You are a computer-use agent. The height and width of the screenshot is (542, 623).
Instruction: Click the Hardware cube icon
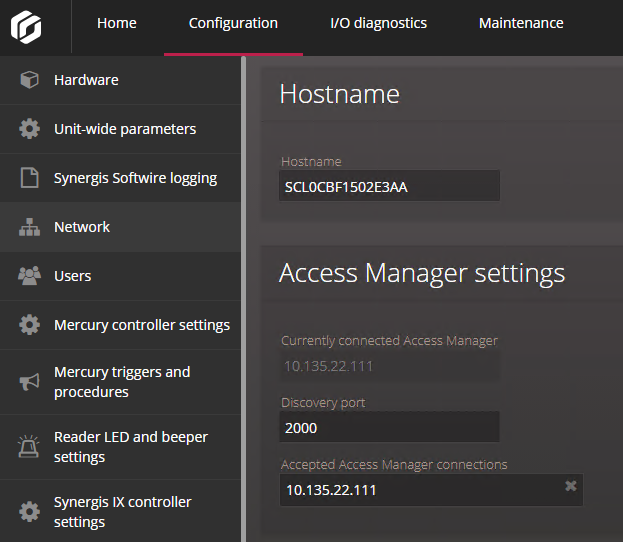click(x=29, y=80)
